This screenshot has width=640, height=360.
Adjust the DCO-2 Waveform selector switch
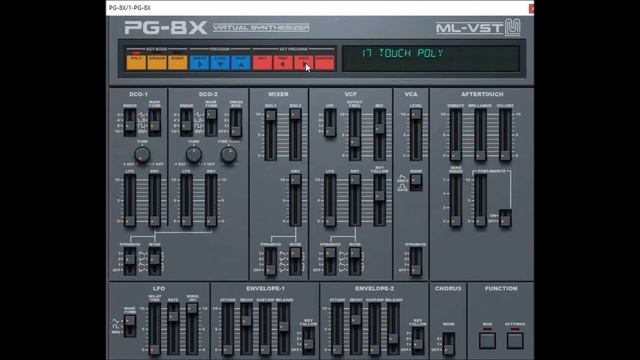point(211,122)
